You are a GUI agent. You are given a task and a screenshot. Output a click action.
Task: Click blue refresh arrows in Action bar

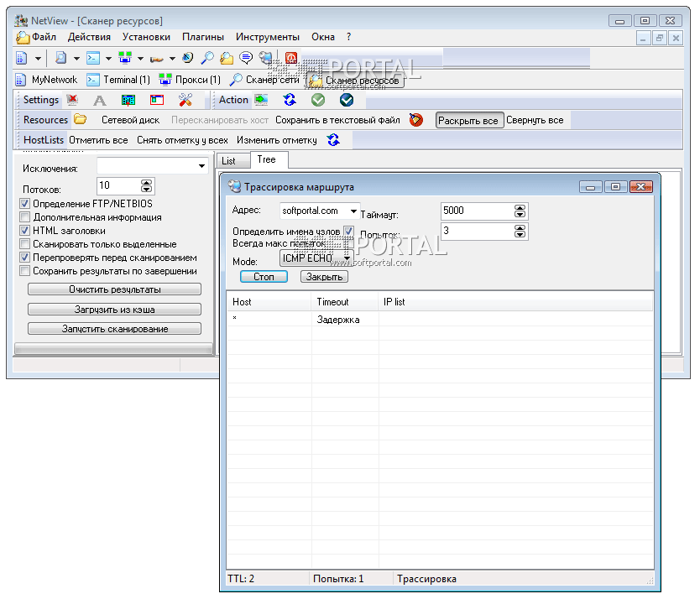click(290, 100)
